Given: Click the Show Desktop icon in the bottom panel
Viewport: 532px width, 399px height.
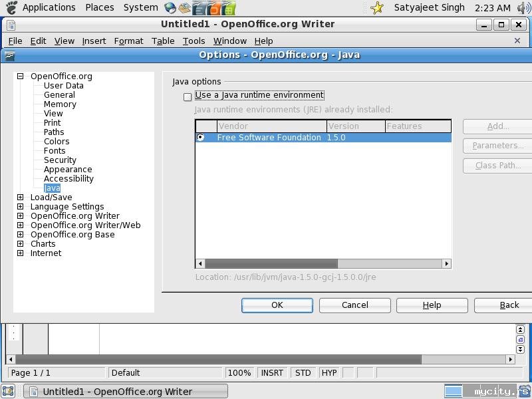Looking at the screenshot, I should click(8, 391).
